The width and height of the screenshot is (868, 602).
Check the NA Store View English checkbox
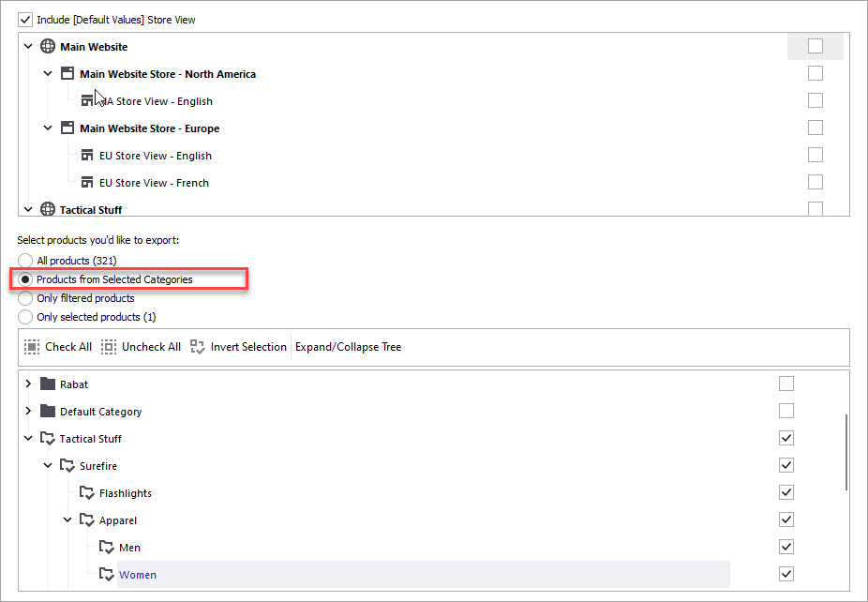coord(816,100)
